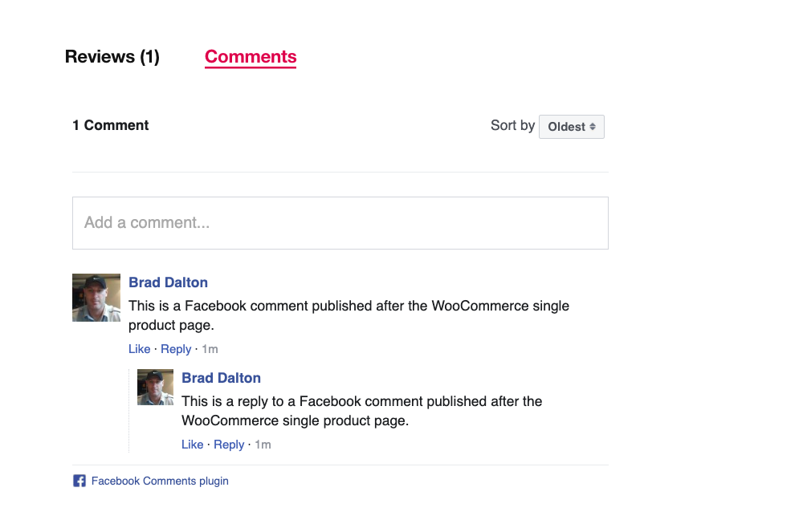
Task: Reply to Brad Dalton's main comment
Action: click(x=176, y=348)
